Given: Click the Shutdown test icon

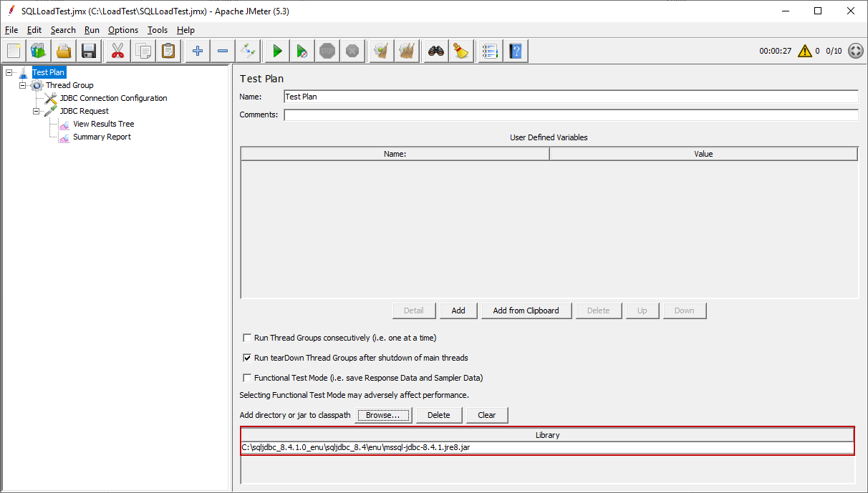Looking at the screenshot, I should (352, 51).
